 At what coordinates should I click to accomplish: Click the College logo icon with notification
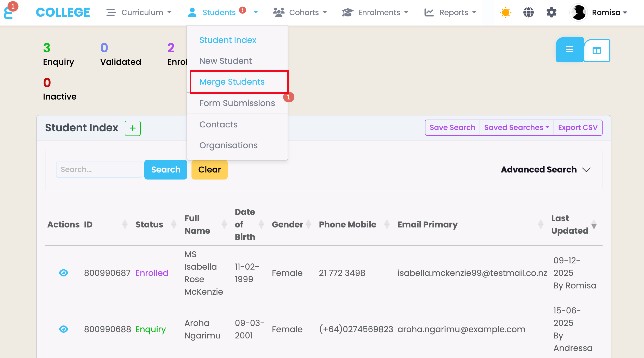pyautogui.click(x=9, y=12)
